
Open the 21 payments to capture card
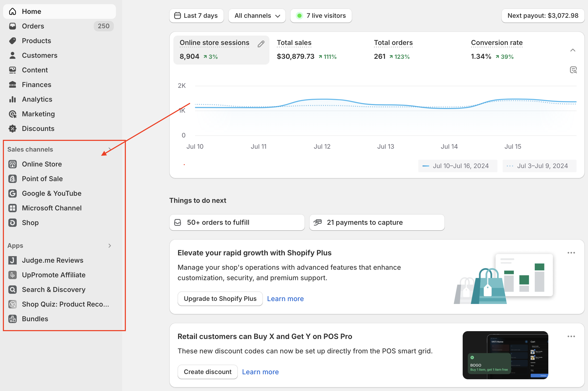tap(377, 222)
